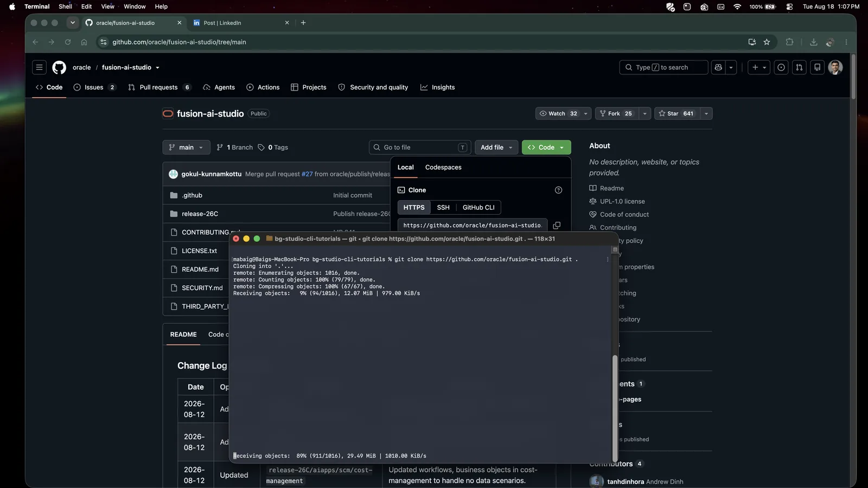Click the Clone help question icon
Image resolution: width=868 pixels, height=488 pixels.
[x=558, y=190]
